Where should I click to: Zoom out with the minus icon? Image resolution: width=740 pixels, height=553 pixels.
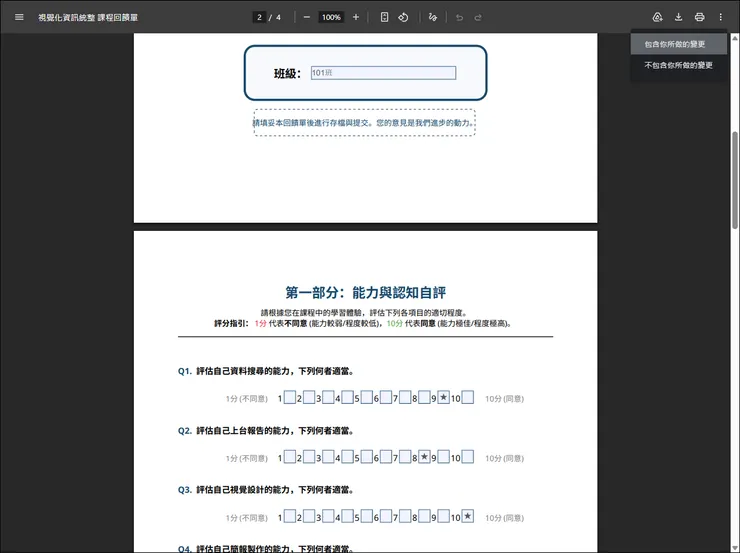click(x=307, y=17)
